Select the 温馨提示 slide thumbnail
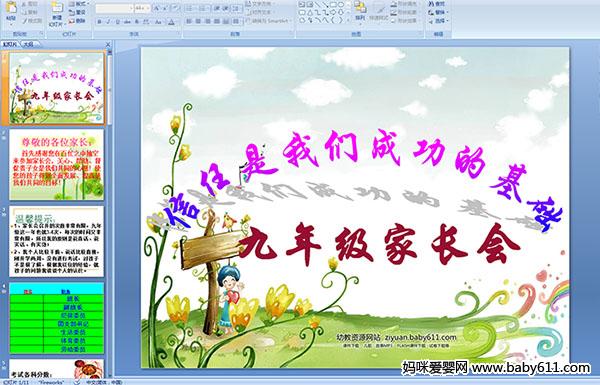The width and height of the screenshot is (600, 385). pos(57,241)
